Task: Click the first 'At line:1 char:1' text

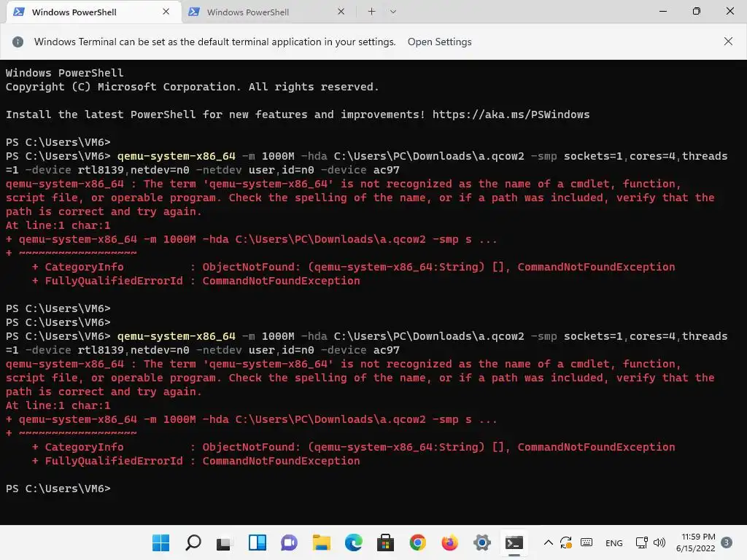Action: 58,225
